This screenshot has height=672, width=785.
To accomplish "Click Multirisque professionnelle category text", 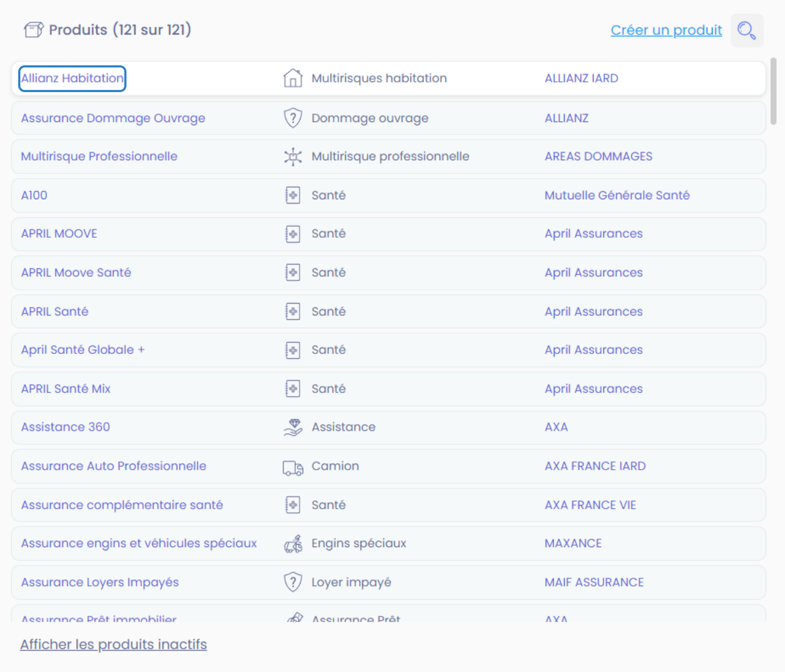I will pyautogui.click(x=391, y=156).
